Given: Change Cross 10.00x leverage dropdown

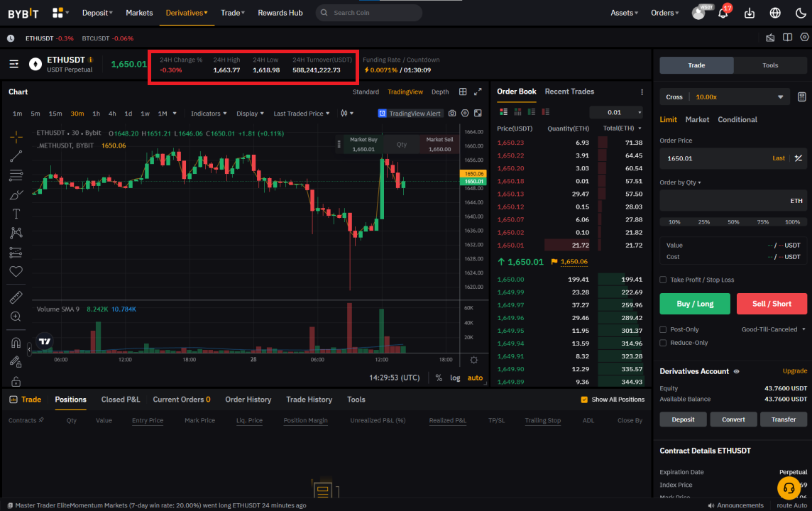Looking at the screenshot, I should [x=725, y=97].
